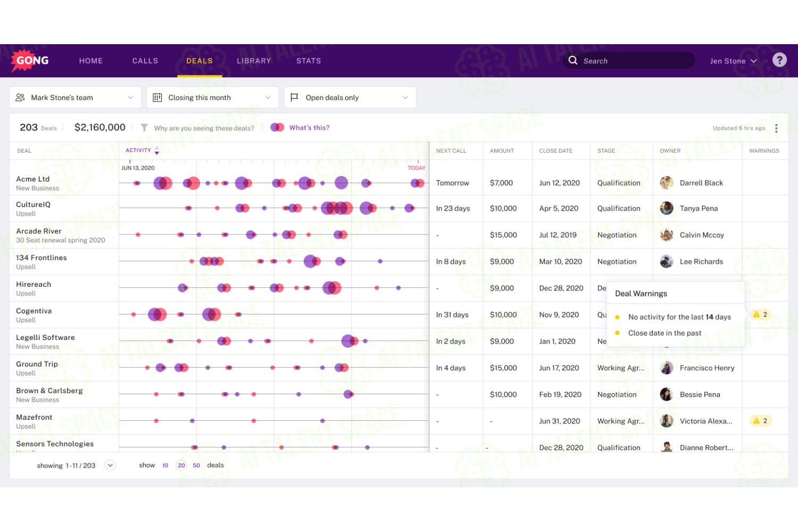Click Darrell Black's avatar
Viewport: 798px width, 532px height.
pos(667,182)
